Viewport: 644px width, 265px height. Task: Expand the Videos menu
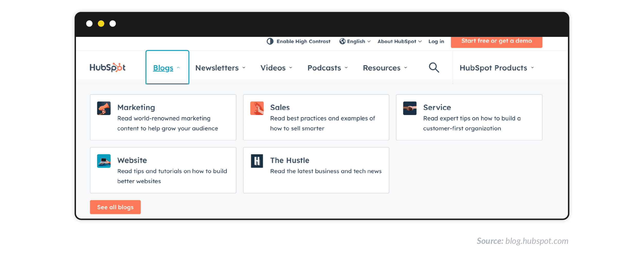point(276,68)
